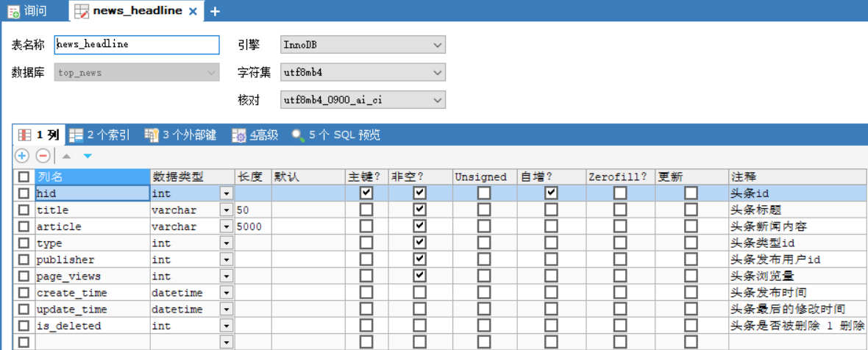Open the 引擎 InnoDB dropdown
The width and height of the screenshot is (868, 350).
(438, 45)
